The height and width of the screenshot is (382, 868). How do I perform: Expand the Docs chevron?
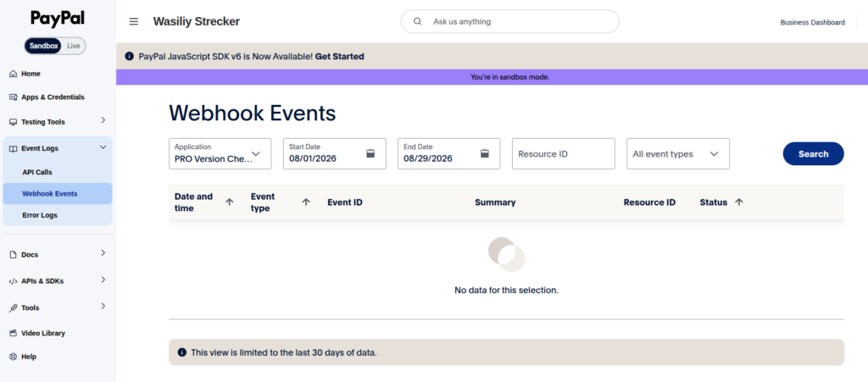click(103, 253)
